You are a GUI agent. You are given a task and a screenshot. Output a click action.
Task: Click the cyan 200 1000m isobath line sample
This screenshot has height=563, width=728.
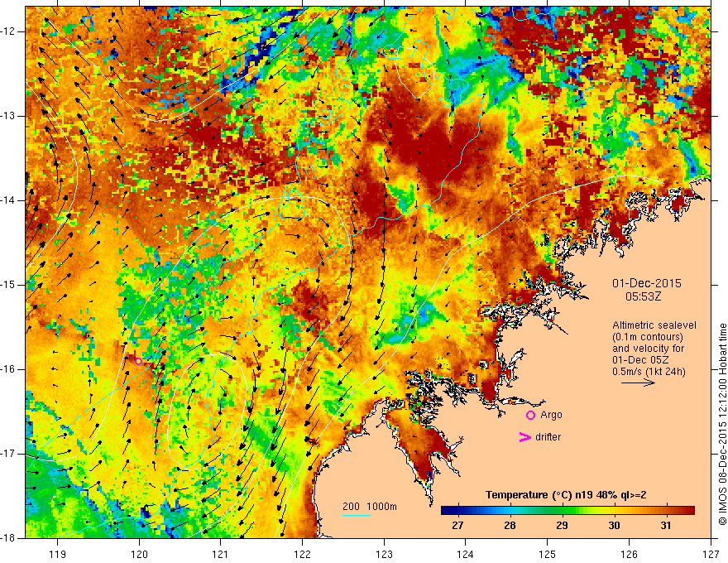click(x=356, y=515)
